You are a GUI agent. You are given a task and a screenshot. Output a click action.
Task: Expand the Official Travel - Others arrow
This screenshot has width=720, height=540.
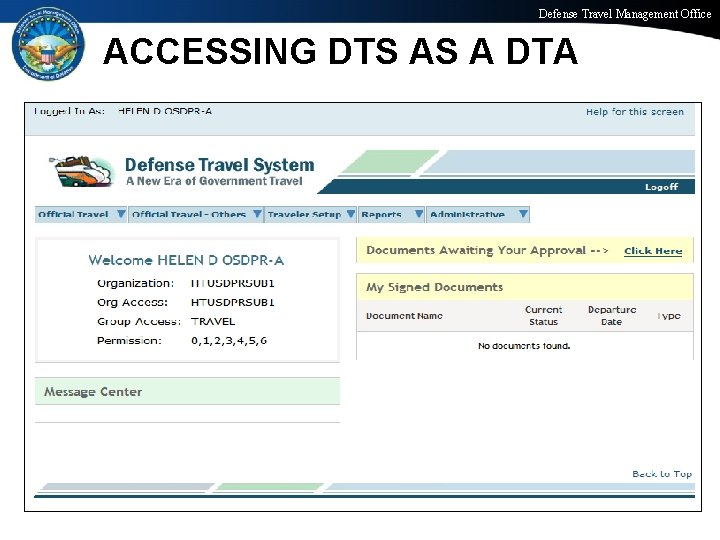pyautogui.click(x=257, y=214)
